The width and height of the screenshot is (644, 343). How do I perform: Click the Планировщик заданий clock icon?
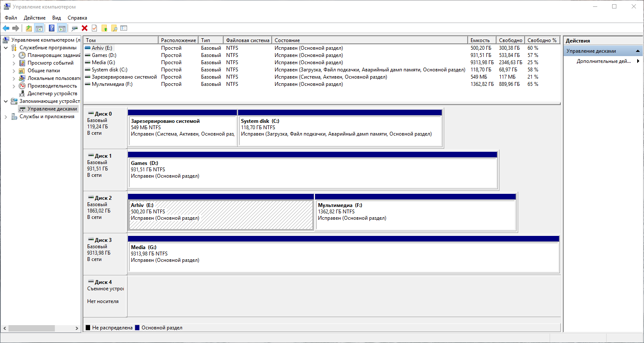22,55
